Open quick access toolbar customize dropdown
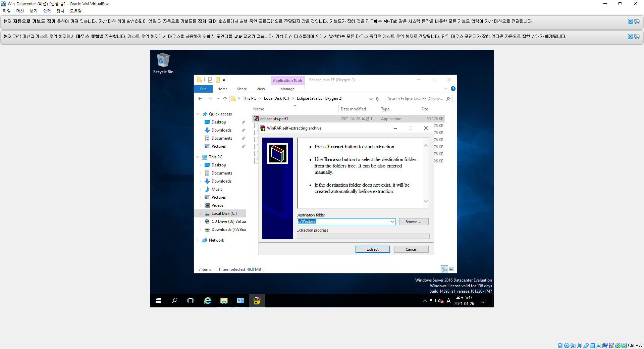 coord(224,80)
